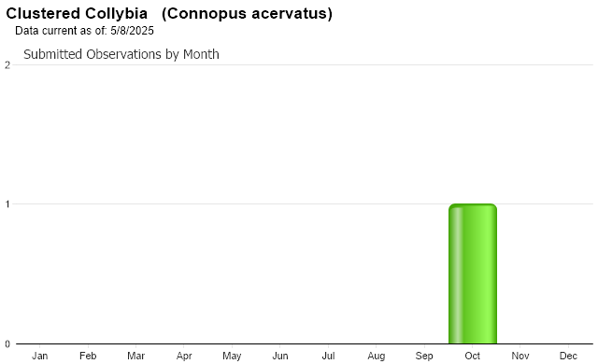Select the Feb month axis label

[x=88, y=356]
